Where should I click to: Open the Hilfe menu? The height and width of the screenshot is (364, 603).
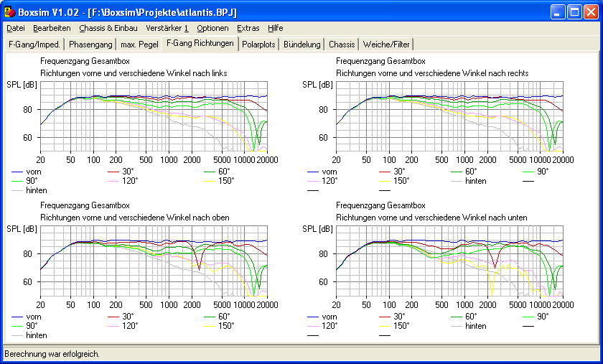point(276,28)
